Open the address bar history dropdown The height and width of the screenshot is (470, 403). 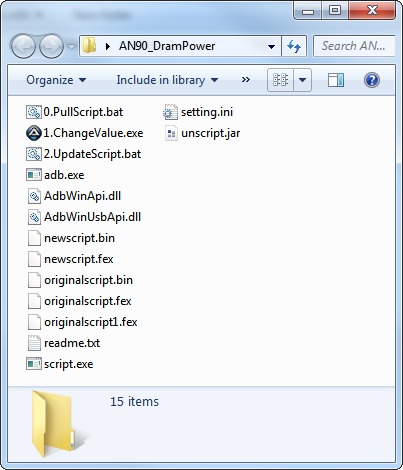click(272, 46)
